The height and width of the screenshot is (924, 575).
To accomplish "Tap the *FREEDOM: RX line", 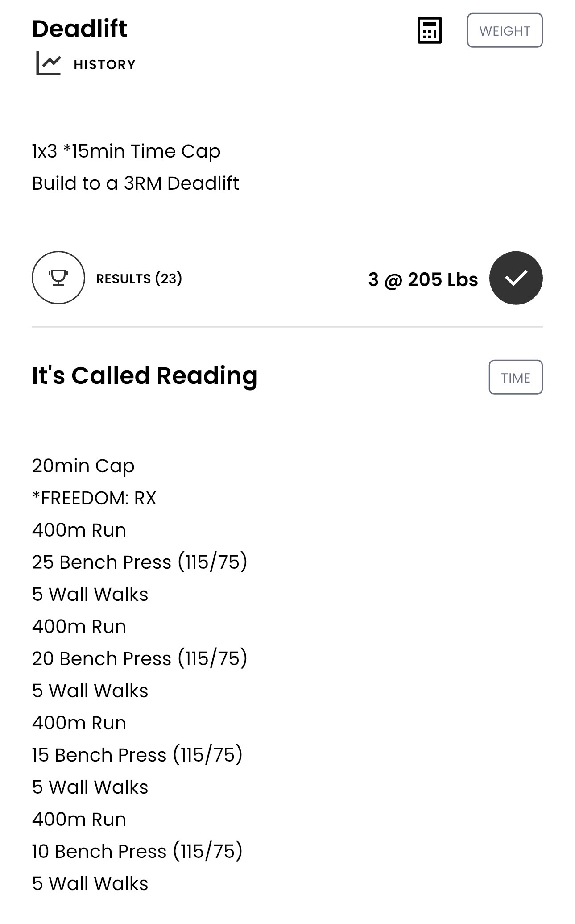I will (94, 498).
